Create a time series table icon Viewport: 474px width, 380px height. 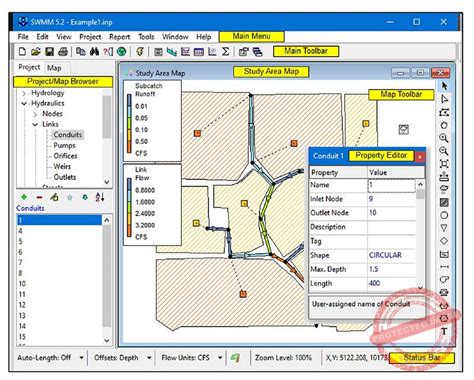pos(199,52)
